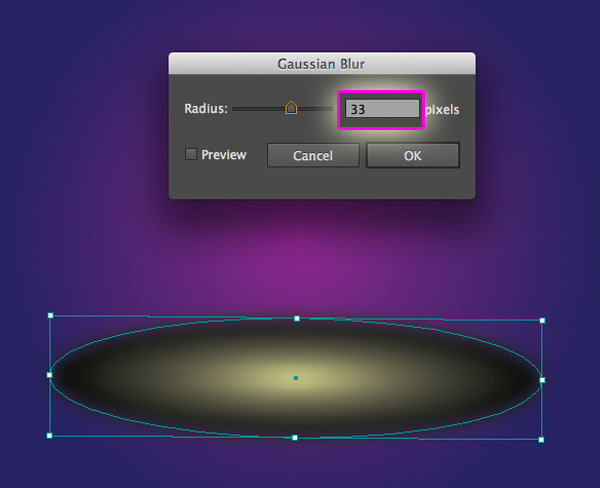
Task: Click the "pixels" unit label
Action: pyautogui.click(x=442, y=109)
